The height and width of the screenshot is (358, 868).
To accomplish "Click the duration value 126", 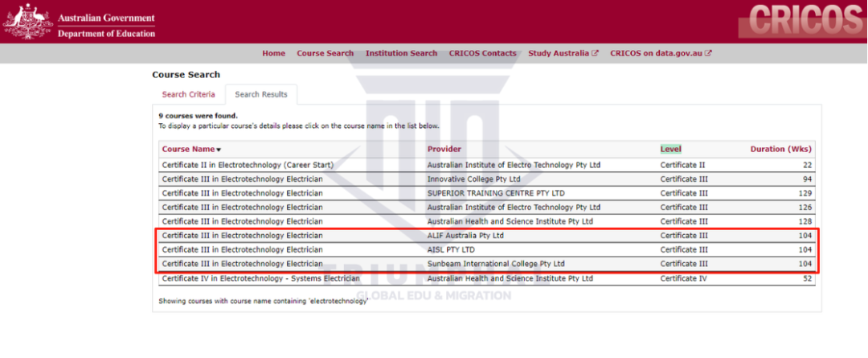I will coord(805,208).
